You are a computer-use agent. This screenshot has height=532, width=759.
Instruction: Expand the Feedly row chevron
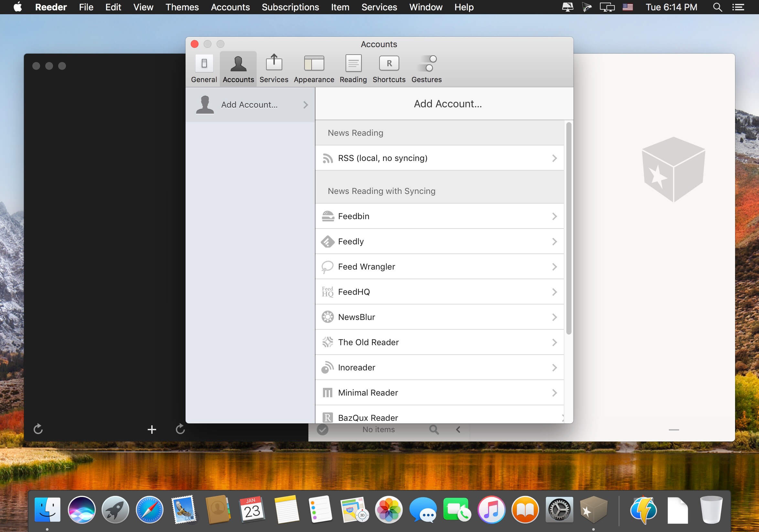tap(554, 241)
